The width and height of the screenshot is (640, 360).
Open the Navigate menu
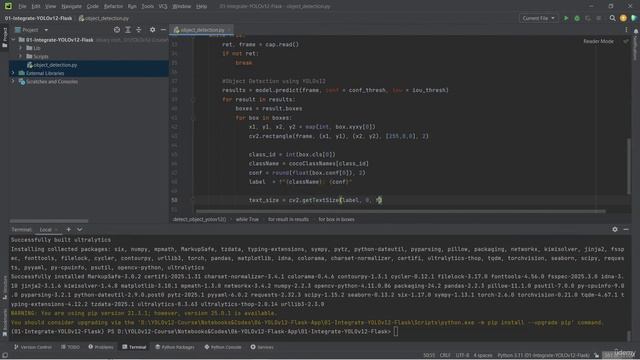[x=71, y=6]
